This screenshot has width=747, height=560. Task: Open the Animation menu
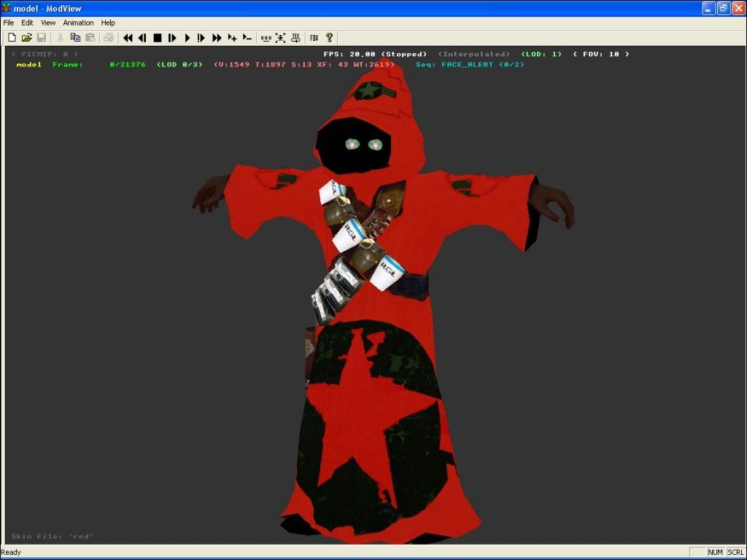78,23
